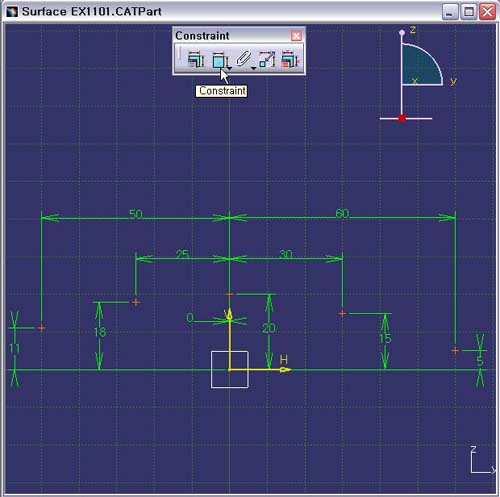Viewport: 500px width, 497px height.
Task: Minimize the Surface EX1101.CATPart window
Action: [x=450, y=12]
